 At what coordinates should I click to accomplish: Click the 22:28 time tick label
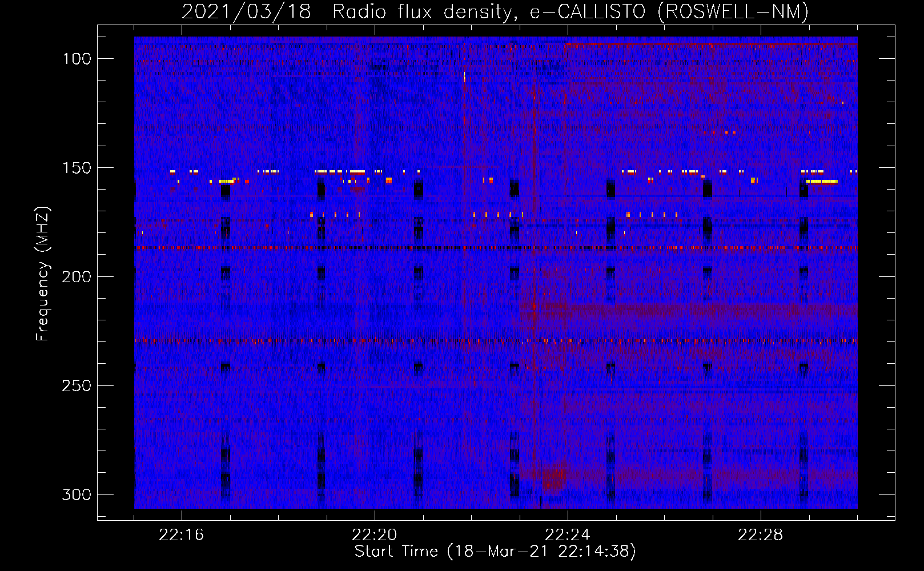click(761, 535)
